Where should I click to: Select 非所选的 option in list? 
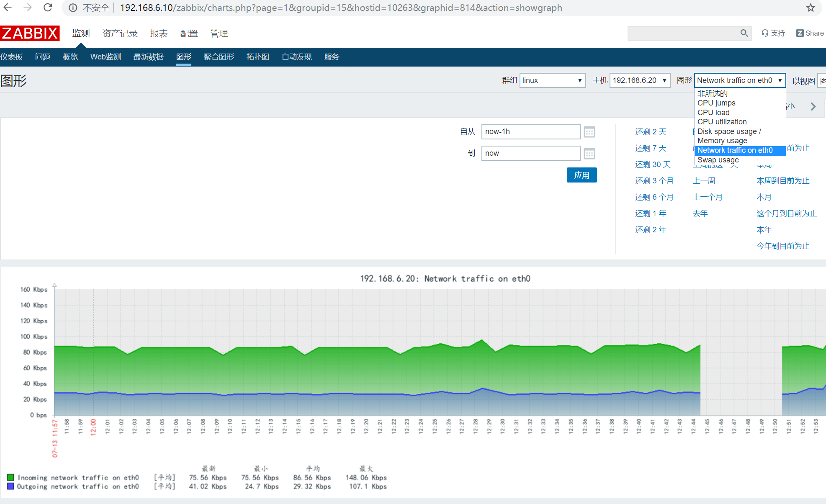pyautogui.click(x=740, y=93)
